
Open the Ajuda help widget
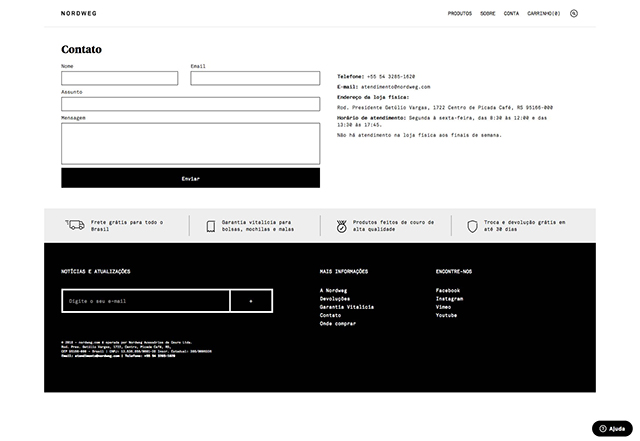(x=612, y=429)
